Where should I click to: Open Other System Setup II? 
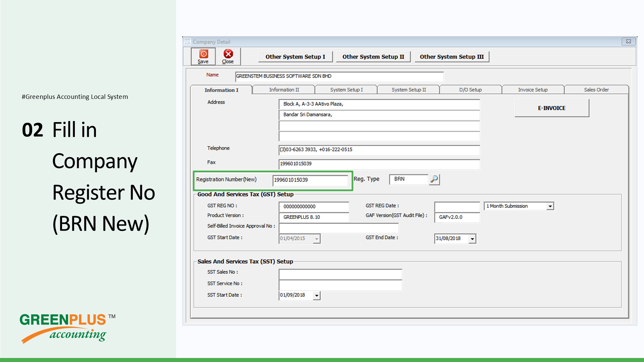pos(373,57)
